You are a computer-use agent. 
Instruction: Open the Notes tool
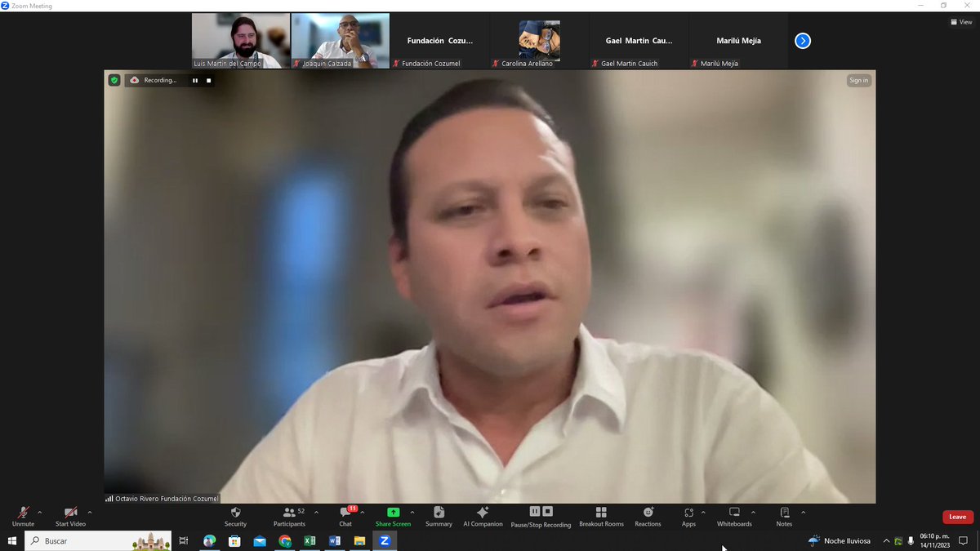[784, 517]
